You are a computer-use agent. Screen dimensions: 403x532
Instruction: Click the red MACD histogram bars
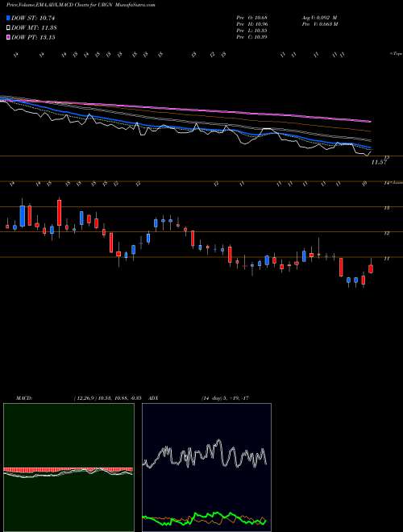tap(68, 470)
